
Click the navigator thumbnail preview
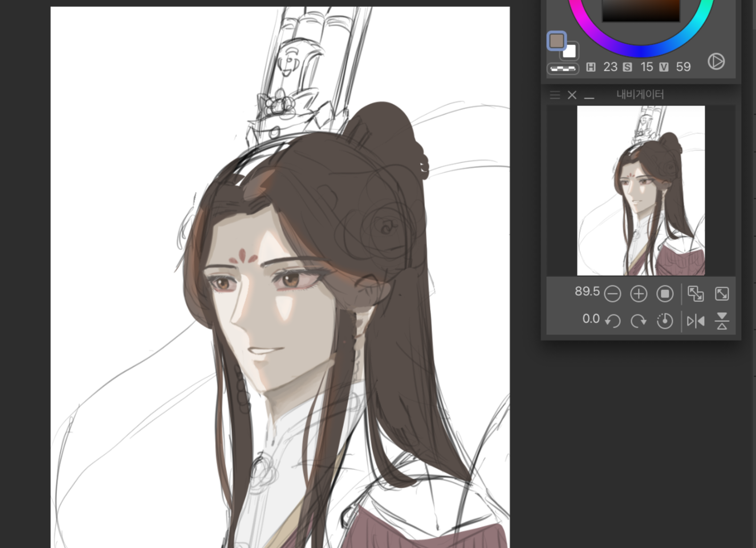point(641,190)
